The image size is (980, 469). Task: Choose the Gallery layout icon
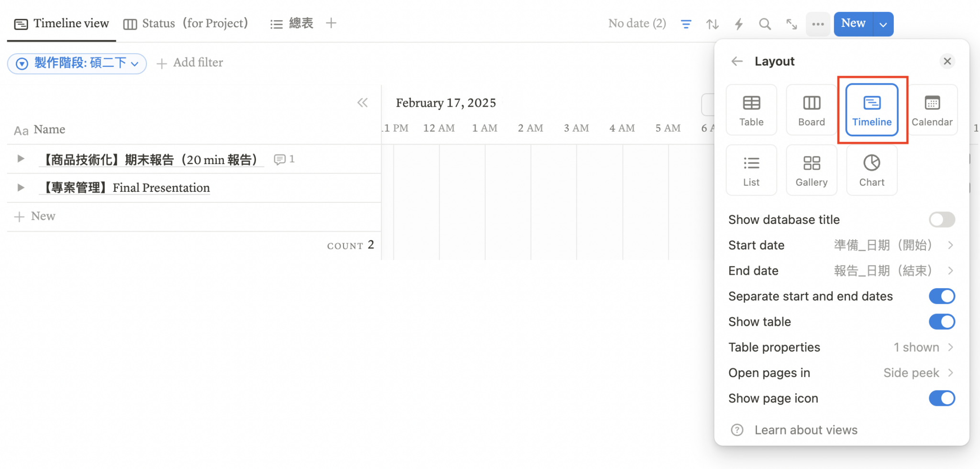[x=811, y=169]
